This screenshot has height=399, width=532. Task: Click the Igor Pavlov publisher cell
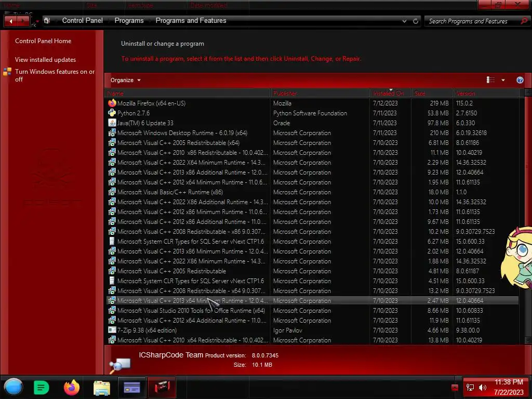click(x=287, y=330)
